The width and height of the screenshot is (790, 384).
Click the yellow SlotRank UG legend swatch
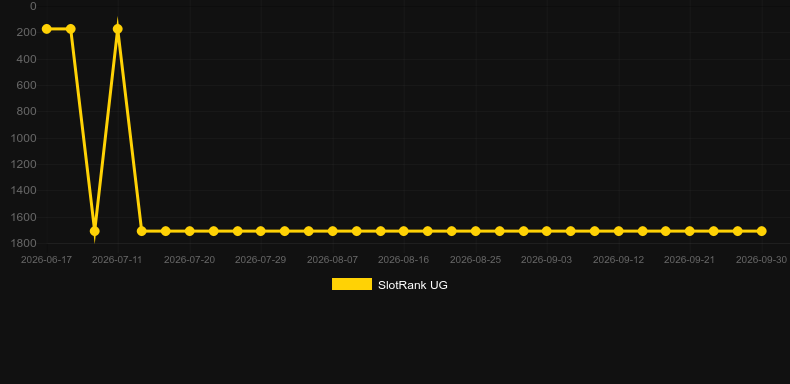352,284
